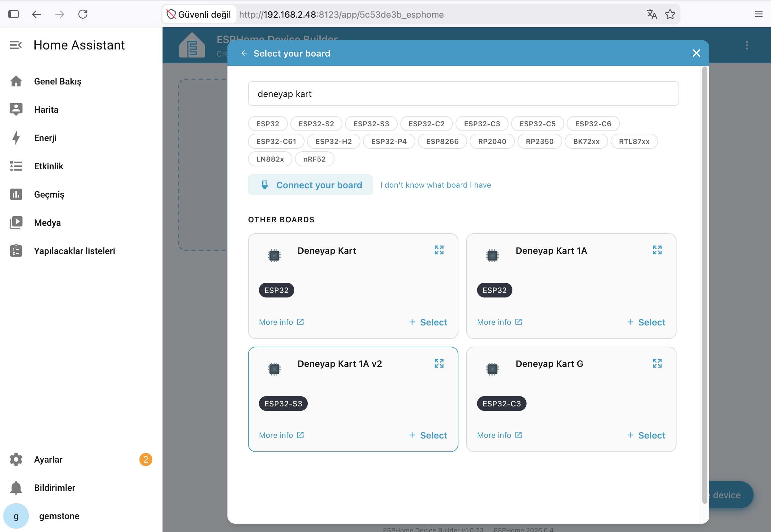Toggle the ESP32-C5 filter chip
The height and width of the screenshot is (532, 771).
[x=538, y=124]
